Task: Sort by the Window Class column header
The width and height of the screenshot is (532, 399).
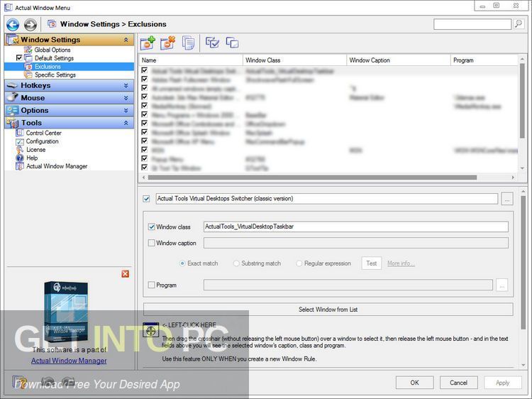Action: pos(294,60)
